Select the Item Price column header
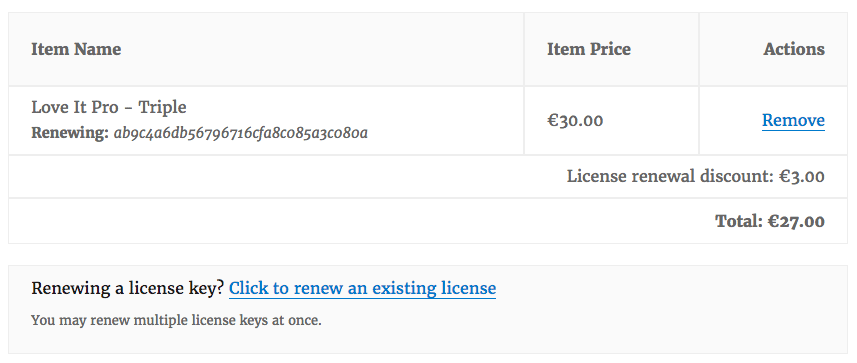The height and width of the screenshot is (363, 857). [589, 49]
